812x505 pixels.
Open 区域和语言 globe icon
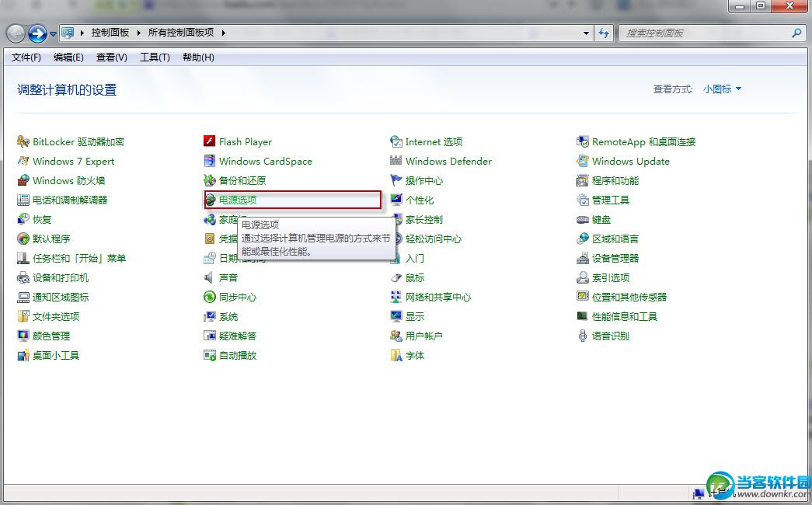583,239
